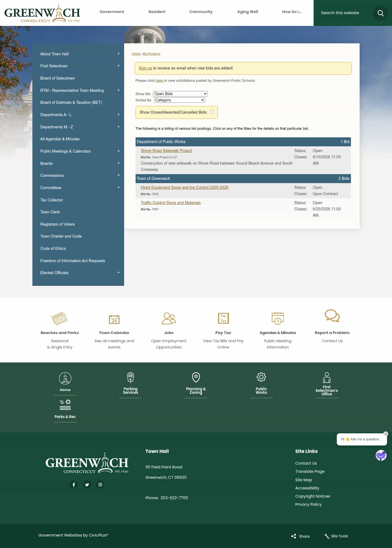
Task: Expand Commissions submenu
Action: pos(118,175)
